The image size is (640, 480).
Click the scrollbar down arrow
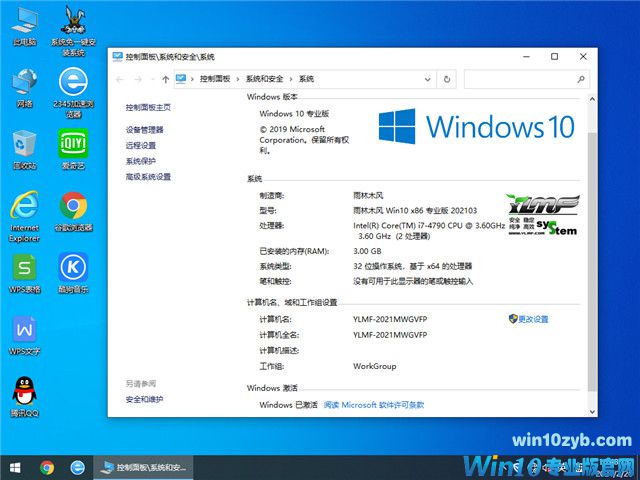click(592, 412)
